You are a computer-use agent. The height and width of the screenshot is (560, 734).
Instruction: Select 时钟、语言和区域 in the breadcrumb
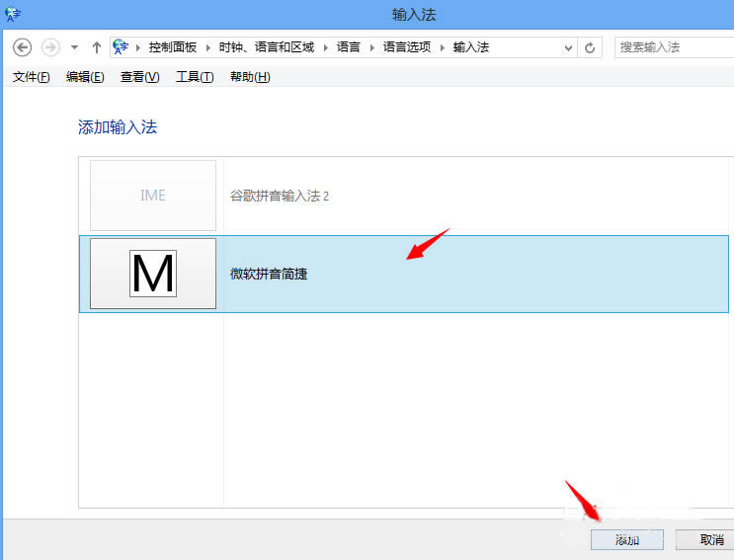[x=267, y=47]
